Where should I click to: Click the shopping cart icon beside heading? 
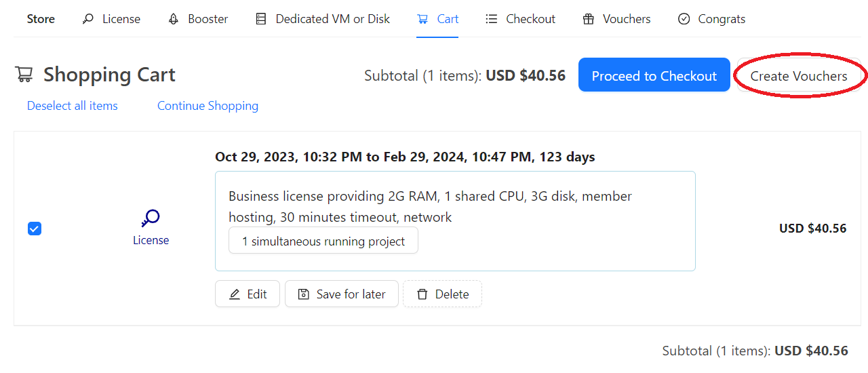24,75
